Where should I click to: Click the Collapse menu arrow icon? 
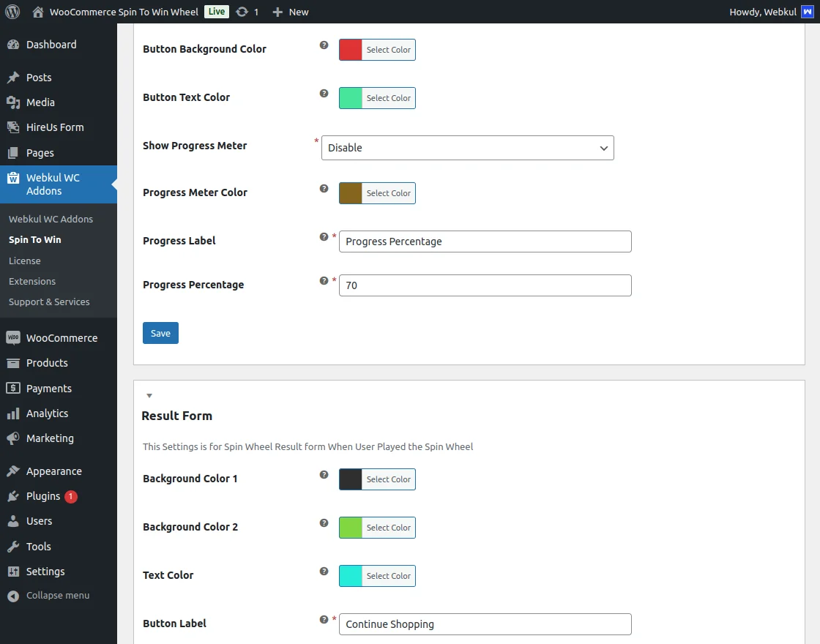(x=13, y=596)
